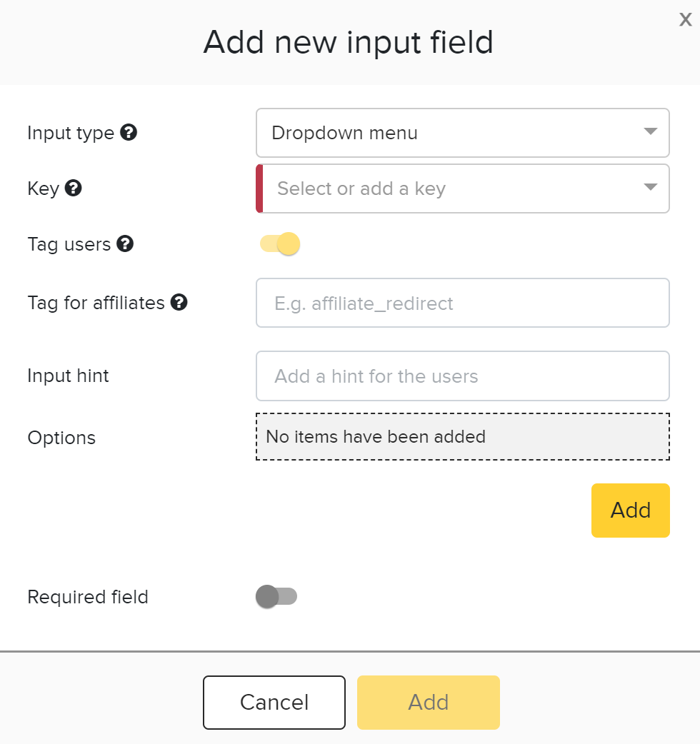
Task: Click the Add new input field heading
Action: tap(349, 43)
